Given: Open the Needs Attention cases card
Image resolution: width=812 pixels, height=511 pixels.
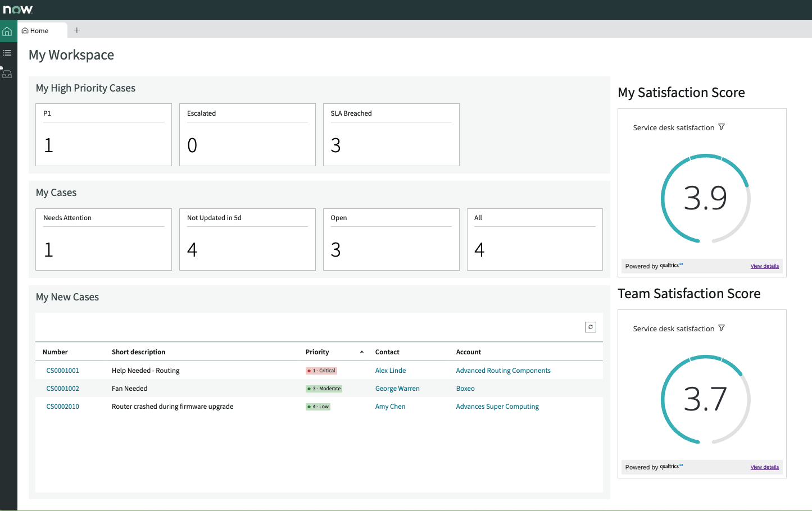Looking at the screenshot, I should tap(103, 239).
